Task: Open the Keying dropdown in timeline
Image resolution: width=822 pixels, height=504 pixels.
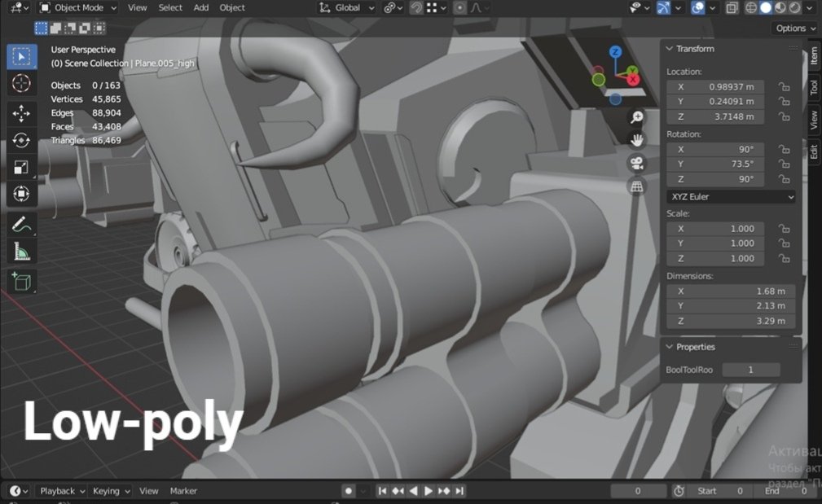Action: 111,491
